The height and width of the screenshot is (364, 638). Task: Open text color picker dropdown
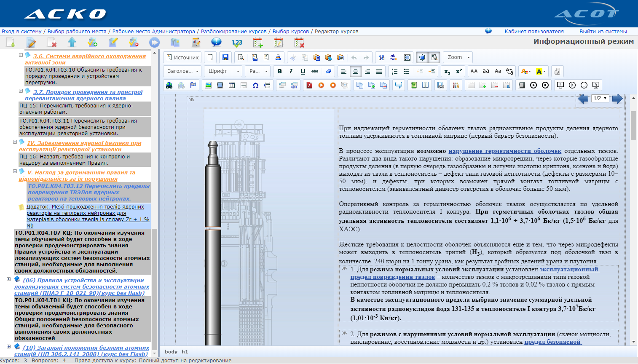click(526, 71)
